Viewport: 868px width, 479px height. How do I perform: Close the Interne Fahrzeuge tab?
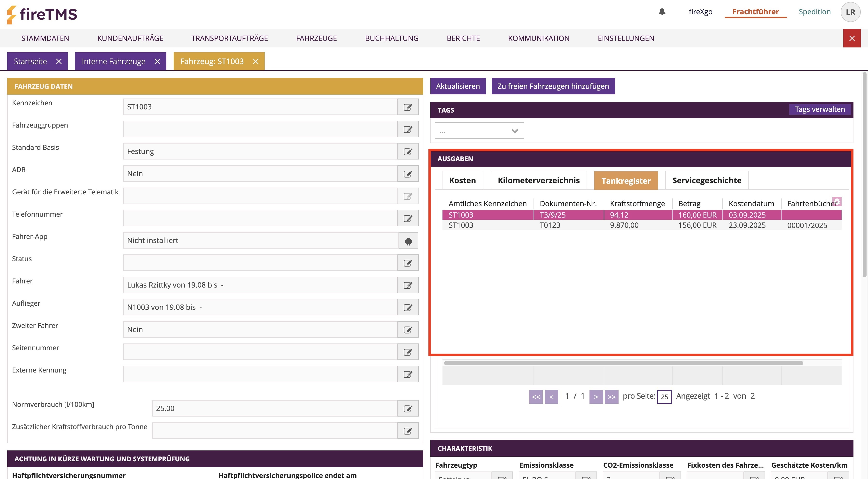click(157, 61)
